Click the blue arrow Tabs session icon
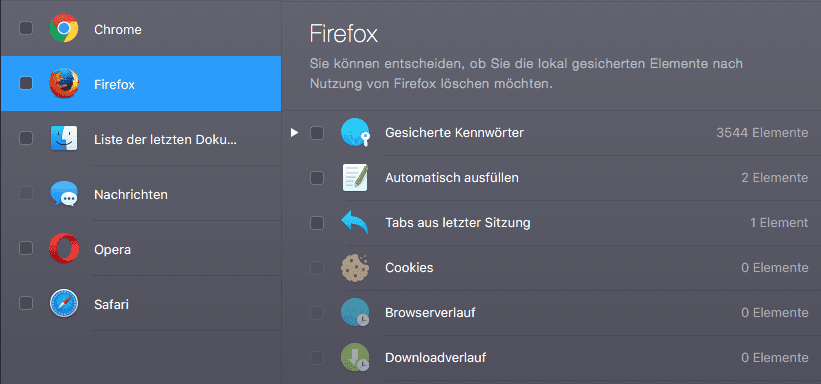Viewport: 821px width, 384px height. click(x=355, y=222)
